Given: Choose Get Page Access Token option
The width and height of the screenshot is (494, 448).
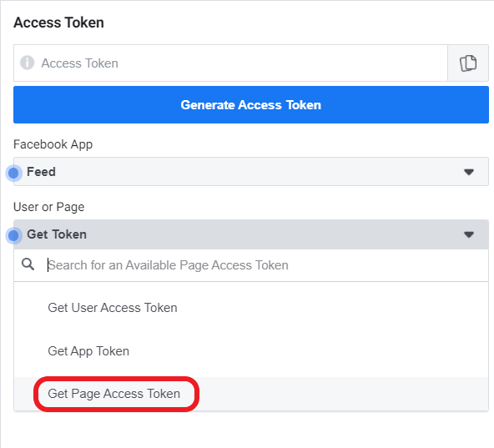Looking at the screenshot, I should pos(251,394).
